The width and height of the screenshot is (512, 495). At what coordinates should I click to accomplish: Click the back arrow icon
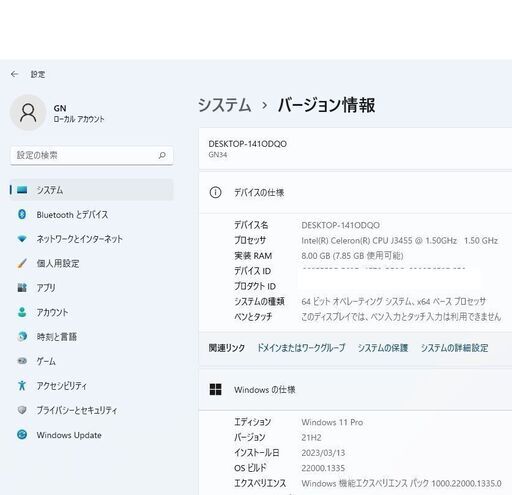(x=14, y=74)
